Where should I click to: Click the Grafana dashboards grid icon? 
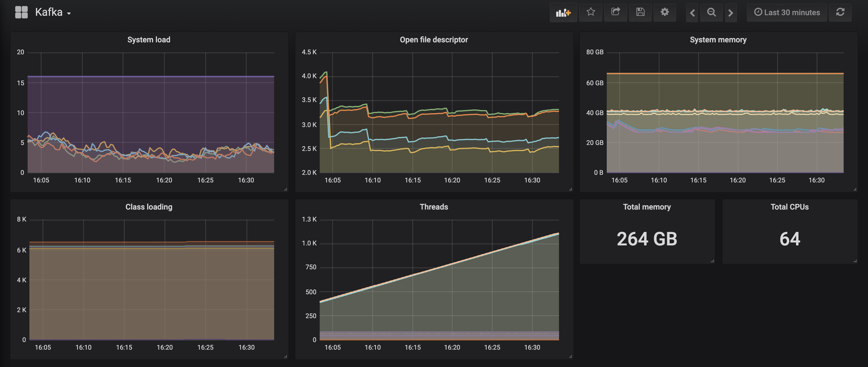point(21,12)
